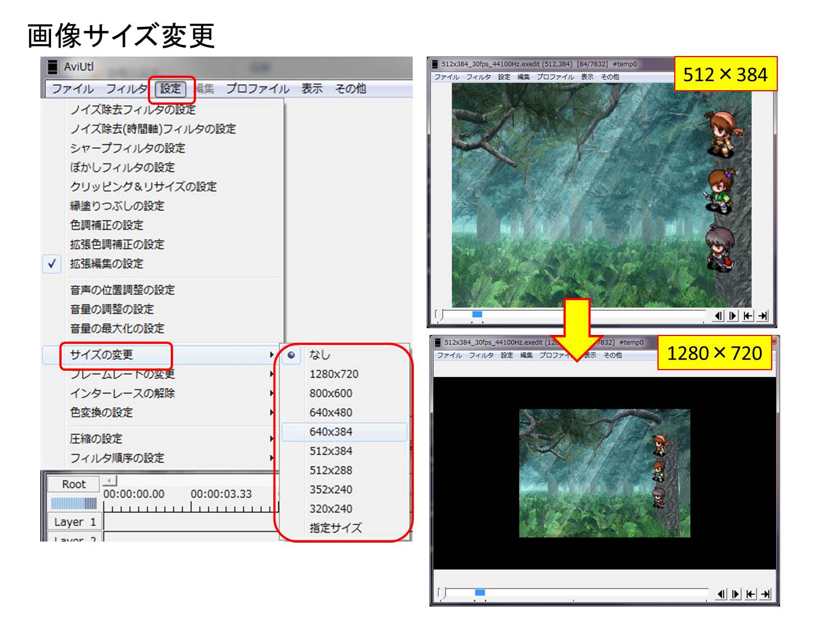Click the Layer 1 button
Screen dimensions: 840x630
pyautogui.click(x=74, y=521)
